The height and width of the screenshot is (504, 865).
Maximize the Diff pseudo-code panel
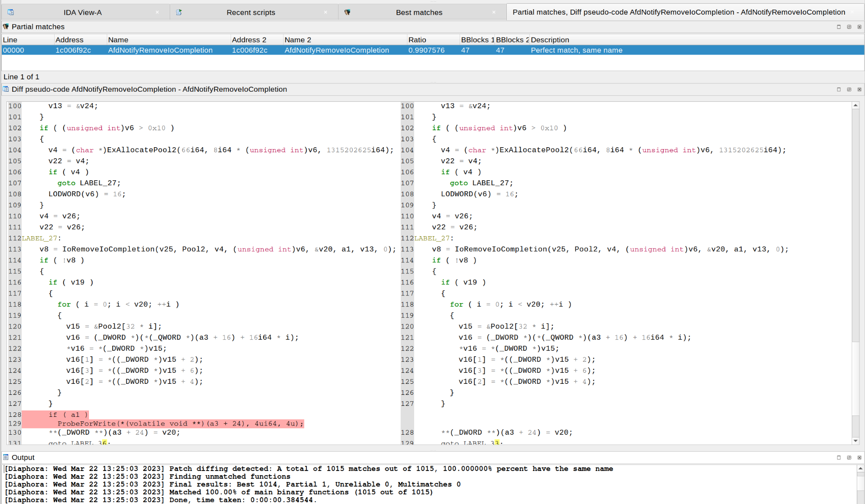(x=839, y=89)
